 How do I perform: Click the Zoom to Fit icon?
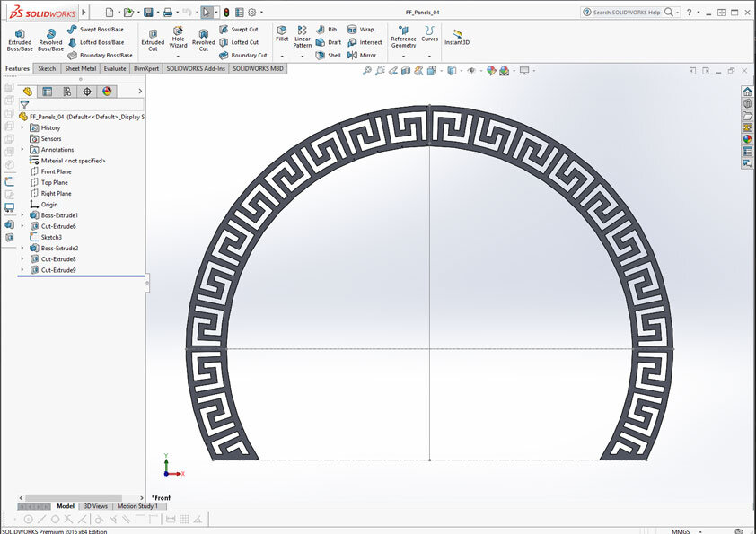(x=367, y=71)
